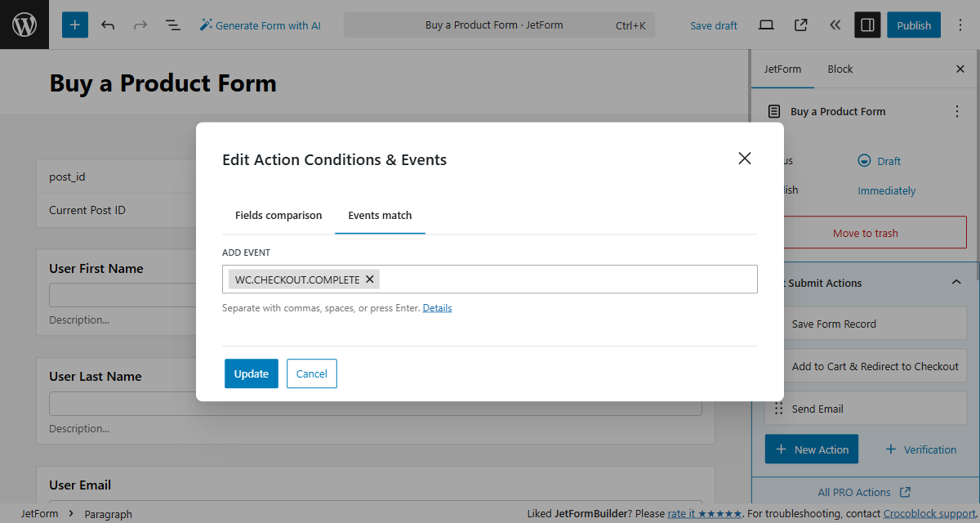Open Crocoblock support link

[929, 514]
